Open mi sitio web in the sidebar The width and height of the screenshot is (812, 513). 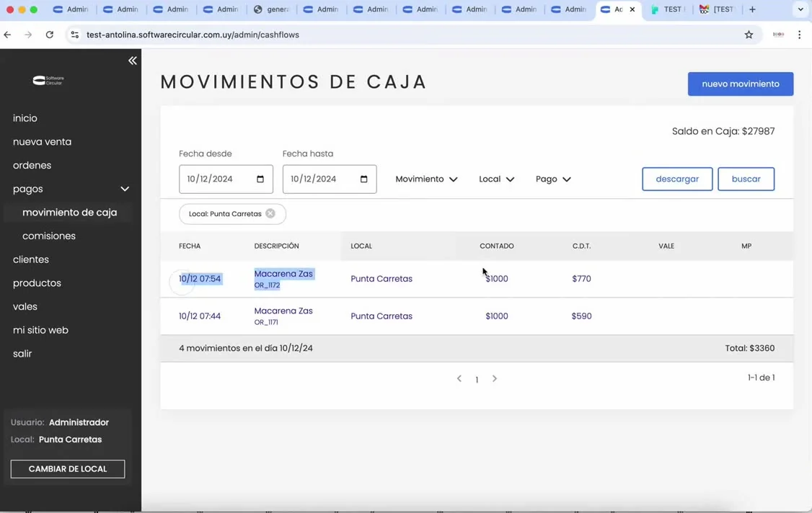pyautogui.click(x=40, y=330)
